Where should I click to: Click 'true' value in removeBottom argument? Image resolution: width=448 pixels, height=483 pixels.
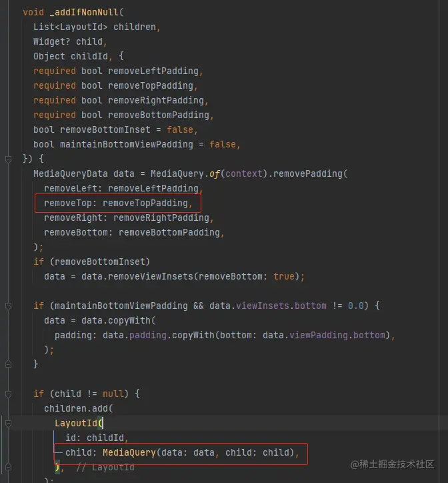tap(284, 277)
